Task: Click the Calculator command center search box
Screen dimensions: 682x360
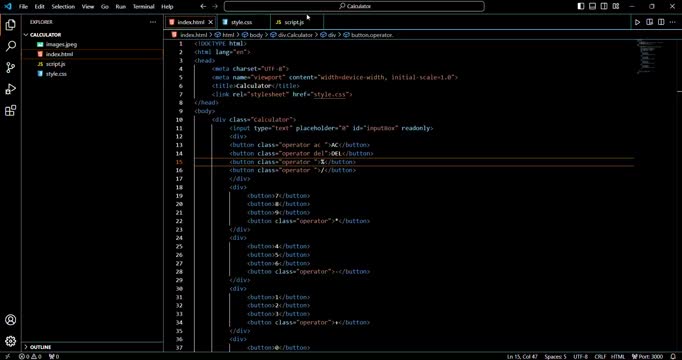Action: click(354, 7)
